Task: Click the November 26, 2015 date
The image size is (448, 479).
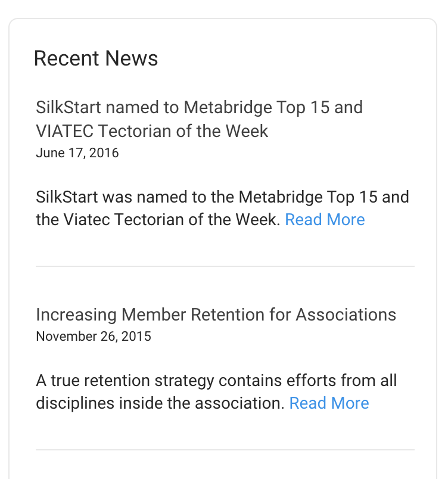Action: point(94,337)
